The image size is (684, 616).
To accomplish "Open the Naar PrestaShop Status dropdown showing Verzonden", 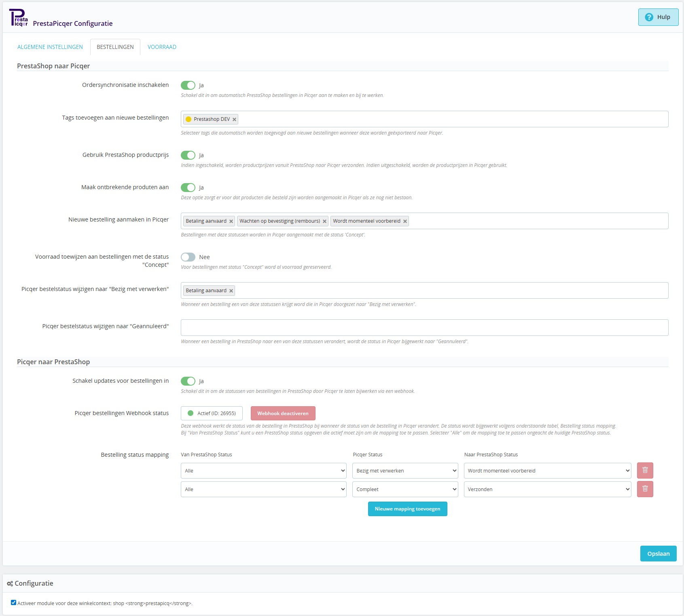I will point(547,489).
